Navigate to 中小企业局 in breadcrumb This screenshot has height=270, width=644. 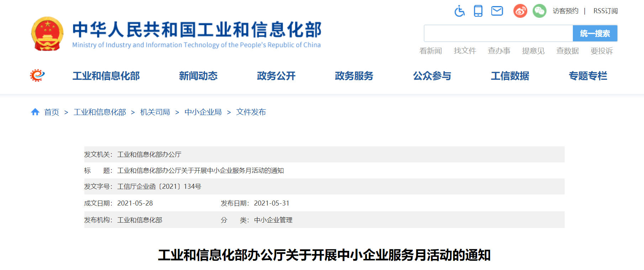point(203,112)
